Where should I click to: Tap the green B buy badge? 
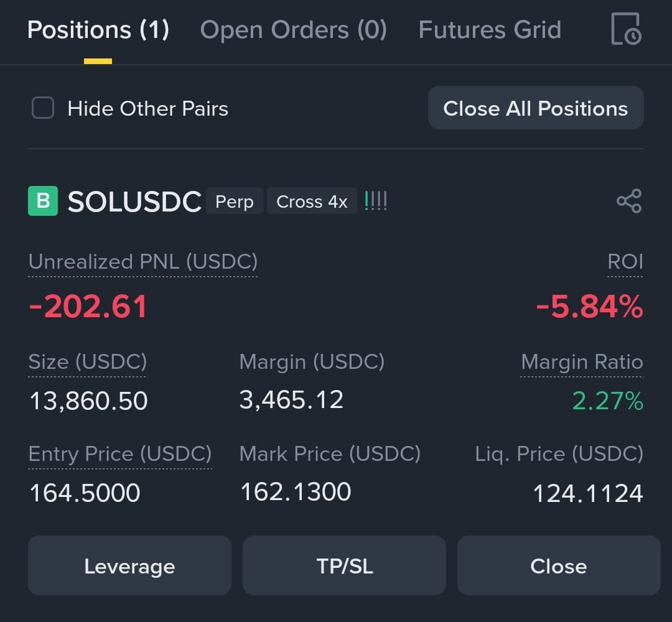point(43,200)
